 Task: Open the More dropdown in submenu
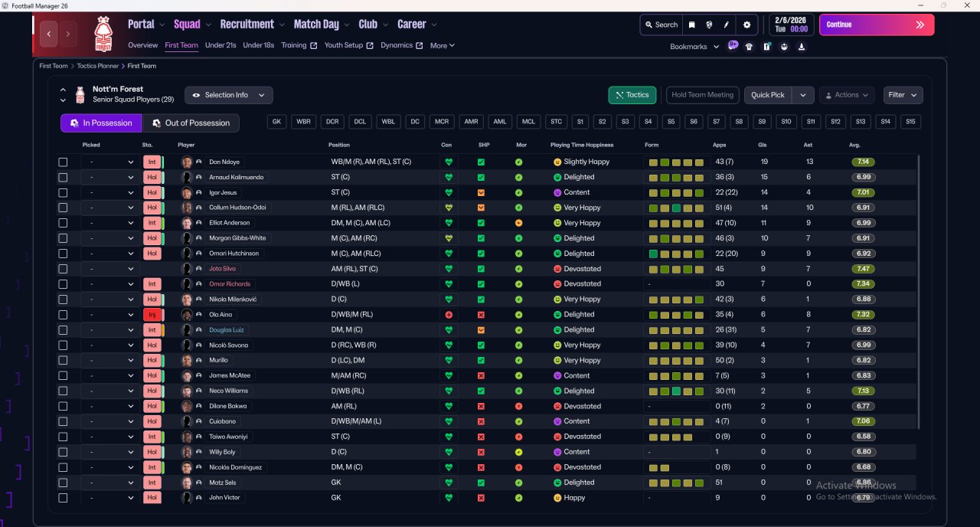click(443, 45)
